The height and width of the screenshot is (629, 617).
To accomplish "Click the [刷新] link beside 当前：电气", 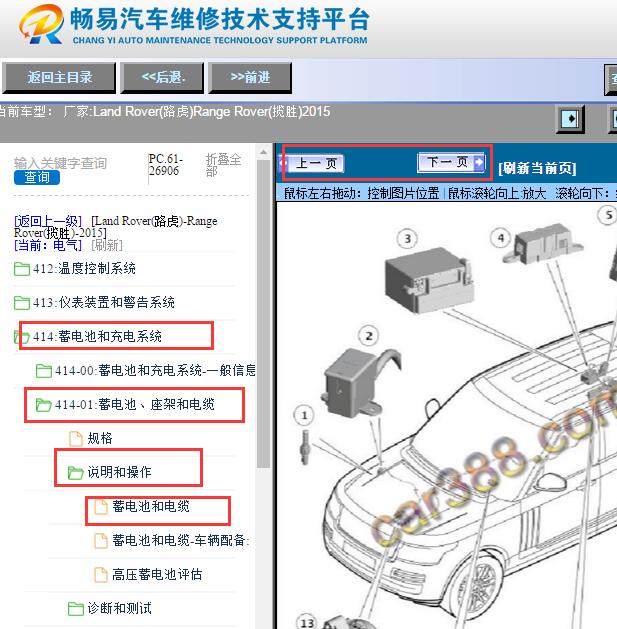I will pos(107,245).
